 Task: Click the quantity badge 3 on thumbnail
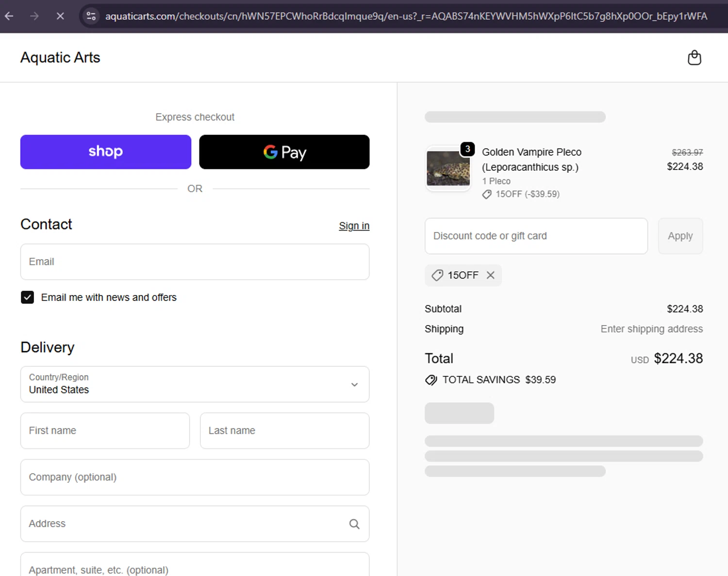tap(467, 149)
